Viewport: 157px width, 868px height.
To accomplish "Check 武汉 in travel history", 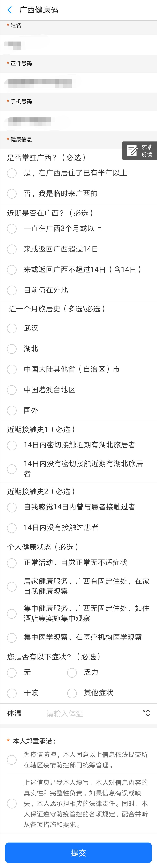I will pyautogui.click(x=12, y=329).
